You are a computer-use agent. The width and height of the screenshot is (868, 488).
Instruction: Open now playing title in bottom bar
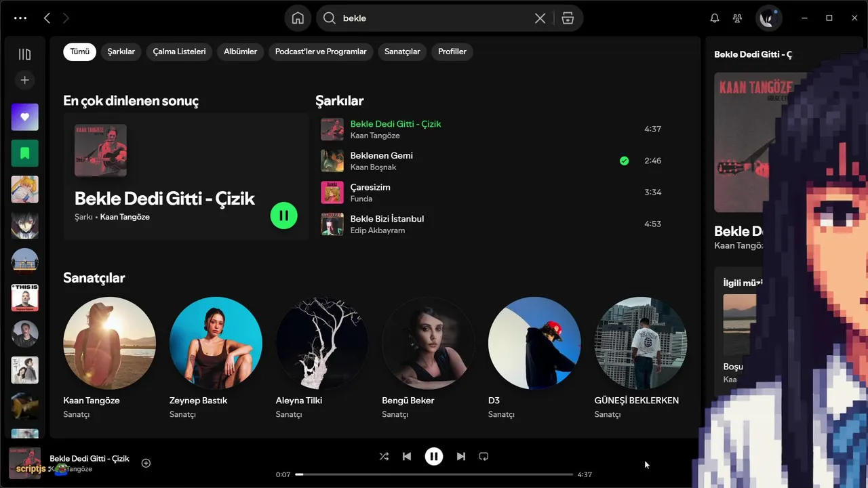click(90, 459)
